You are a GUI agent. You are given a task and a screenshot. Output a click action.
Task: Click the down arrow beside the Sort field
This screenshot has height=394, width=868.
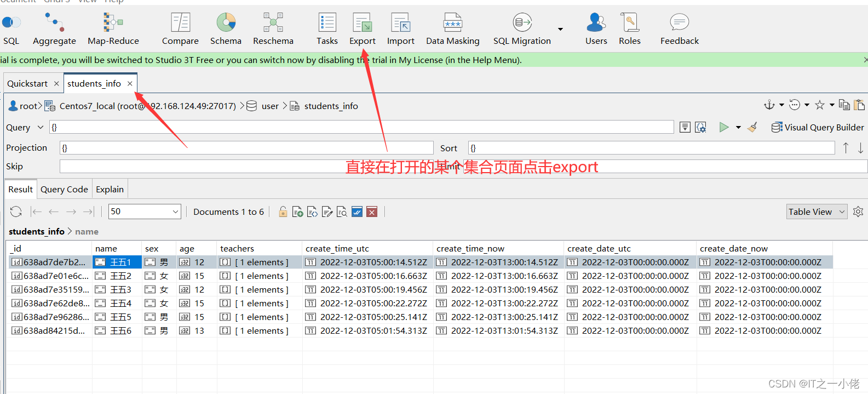[x=861, y=148]
